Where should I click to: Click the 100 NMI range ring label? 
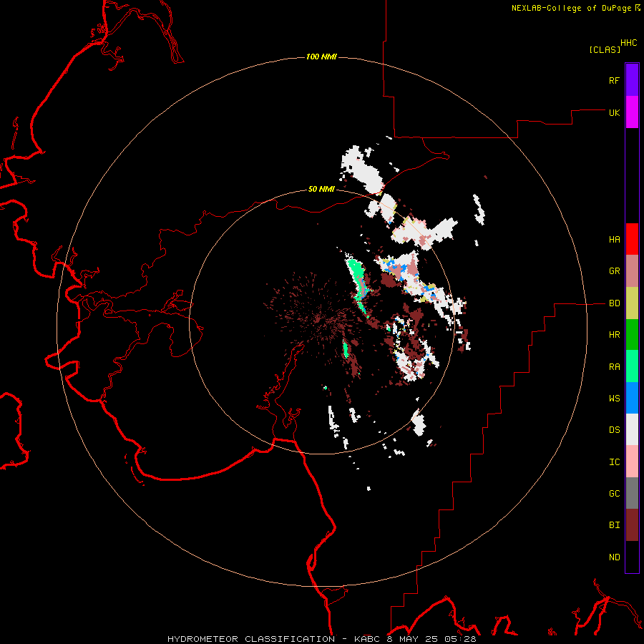pos(321,57)
